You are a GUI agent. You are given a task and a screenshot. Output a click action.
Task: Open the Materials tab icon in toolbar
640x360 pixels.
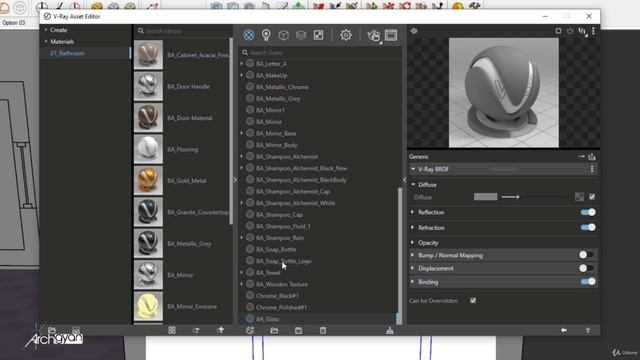(249, 35)
